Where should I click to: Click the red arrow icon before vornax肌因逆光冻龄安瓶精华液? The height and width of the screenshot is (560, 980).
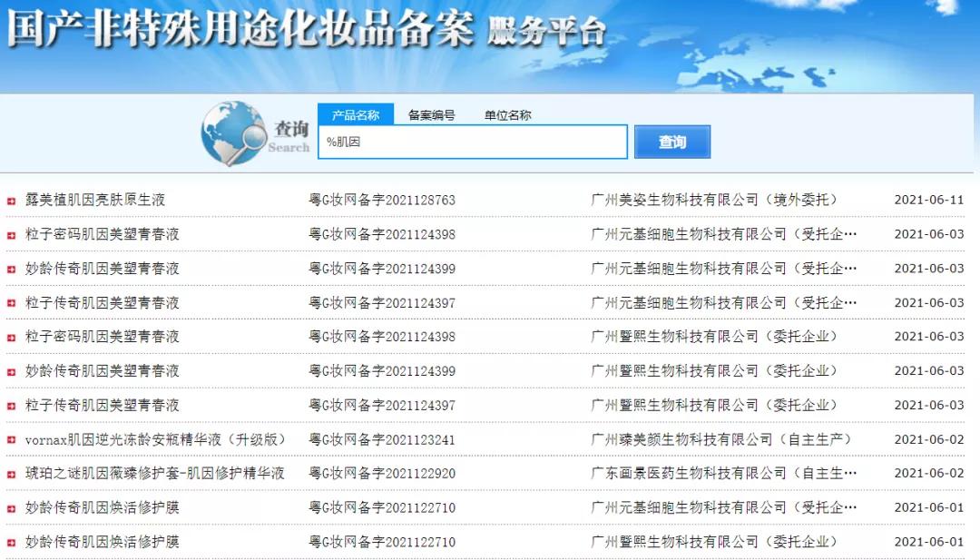point(11,439)
